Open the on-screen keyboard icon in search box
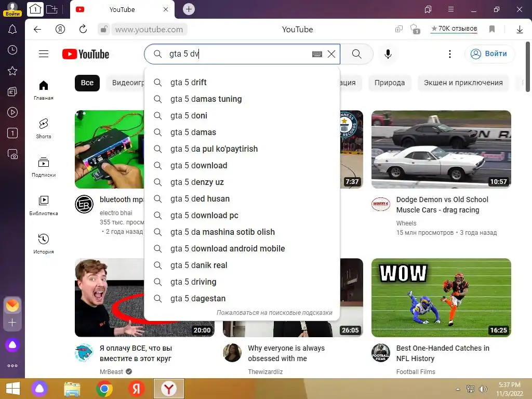532x399 pixels. coord(317,54)
